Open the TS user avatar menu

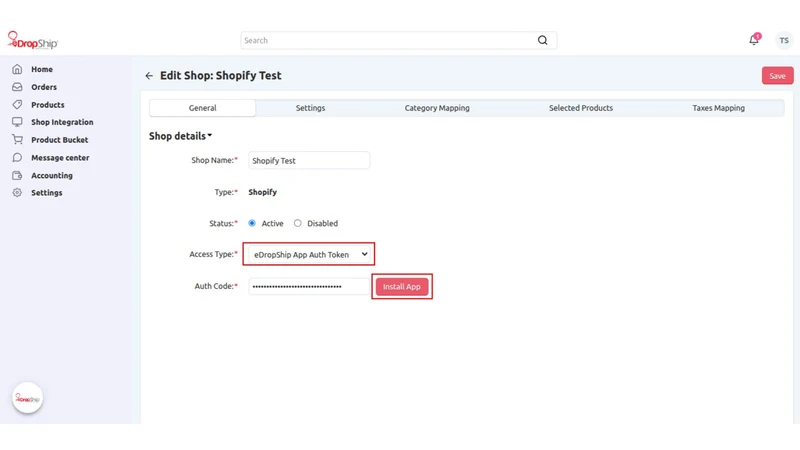784,40
